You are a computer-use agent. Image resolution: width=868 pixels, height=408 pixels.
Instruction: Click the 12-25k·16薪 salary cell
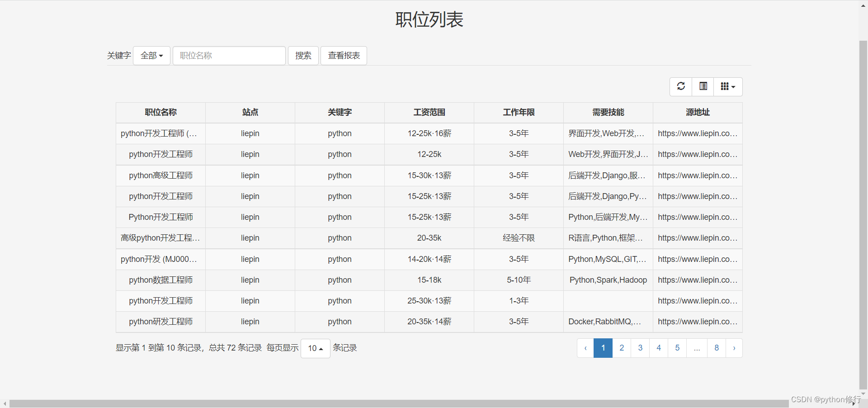[x=429, y=133]
